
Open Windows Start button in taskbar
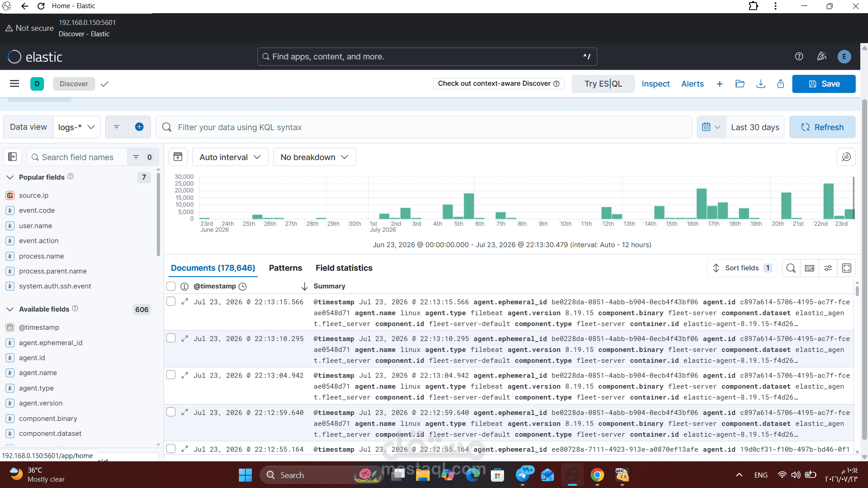point(245,475)
